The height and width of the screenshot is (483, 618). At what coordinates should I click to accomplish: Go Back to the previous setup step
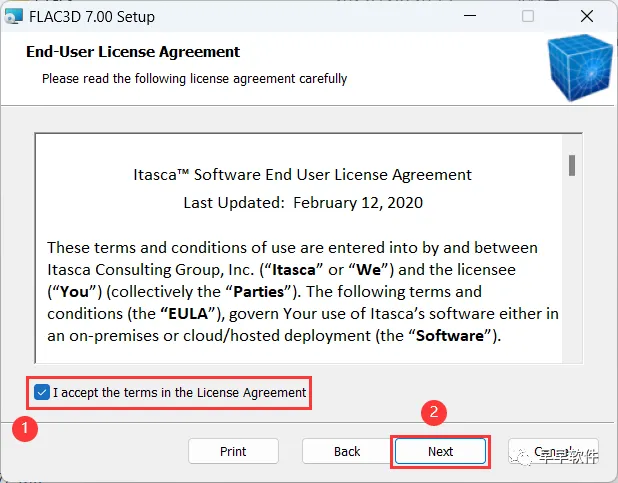(x=347, y=451)
